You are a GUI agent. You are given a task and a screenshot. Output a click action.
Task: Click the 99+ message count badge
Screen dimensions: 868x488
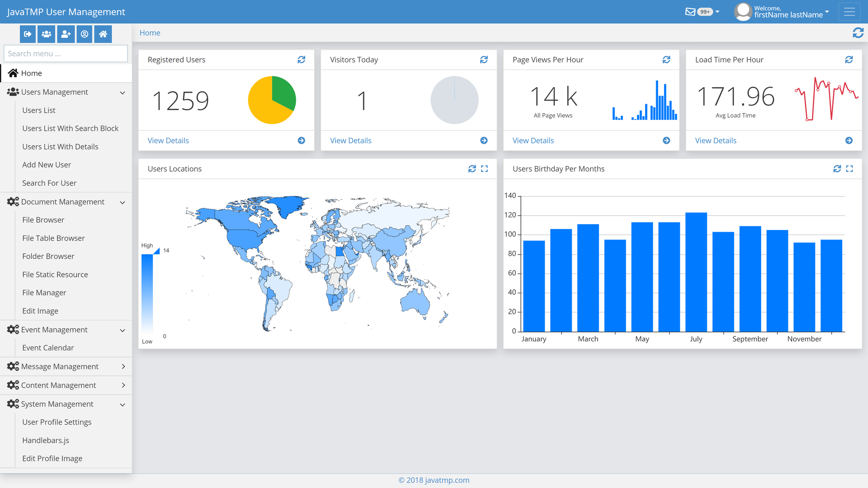[705, 12]
